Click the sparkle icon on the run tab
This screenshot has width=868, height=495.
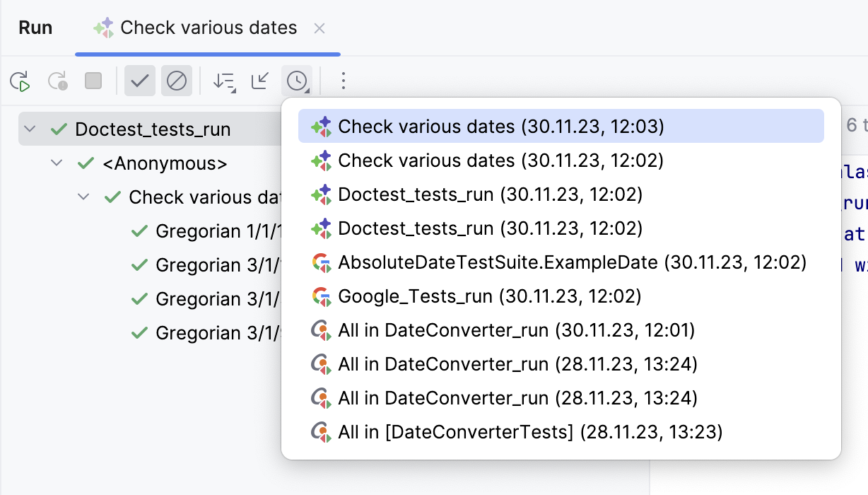tap(105, 28)
